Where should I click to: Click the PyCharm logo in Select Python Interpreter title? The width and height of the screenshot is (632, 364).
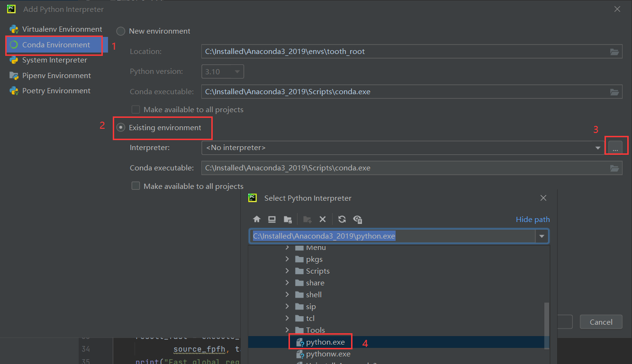click(253, 198)
